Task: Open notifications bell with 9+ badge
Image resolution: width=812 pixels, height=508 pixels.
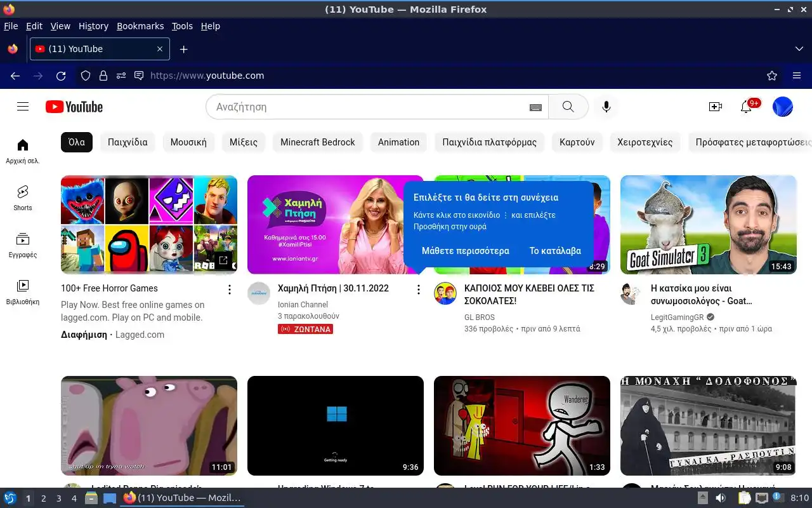Action: 747,107
